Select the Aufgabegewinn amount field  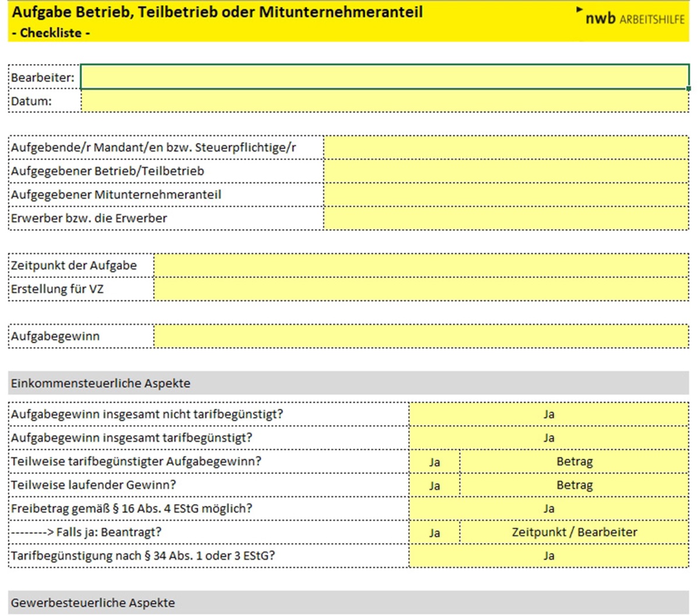(x=421, y=336)
